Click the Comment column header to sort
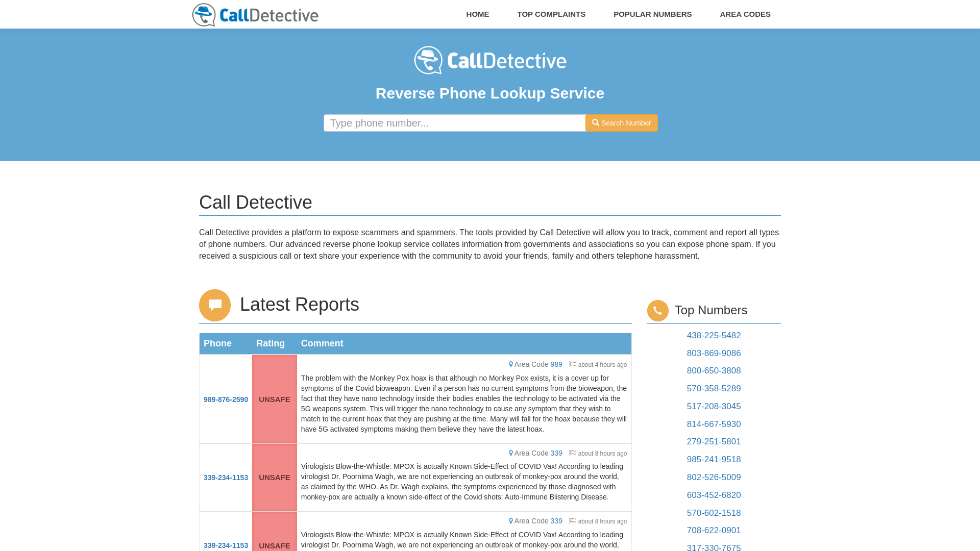This screenshot has width=980, height=551. [x=322, y=343]
